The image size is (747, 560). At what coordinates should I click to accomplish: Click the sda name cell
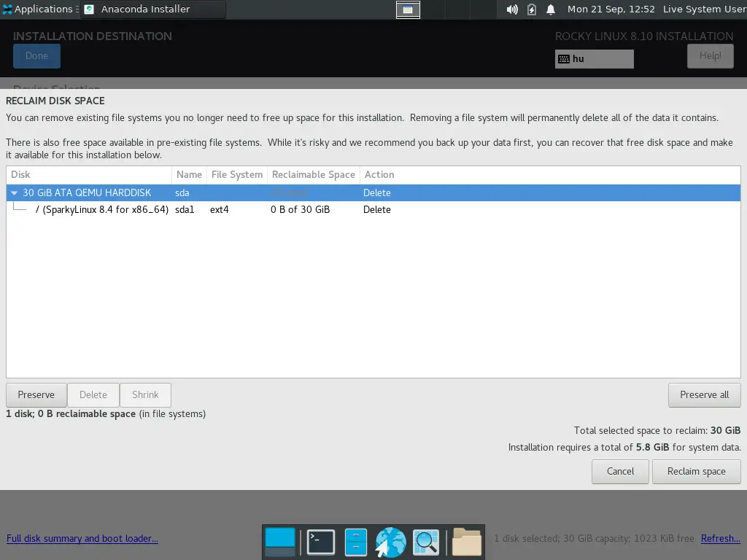click(x=182, y=192)
